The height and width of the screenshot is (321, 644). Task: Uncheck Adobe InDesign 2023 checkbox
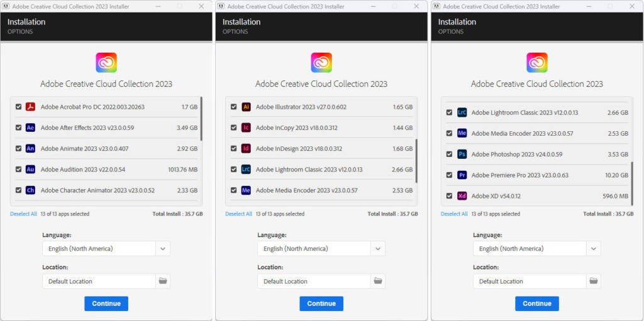pyautogui.click(x=234, y=149)
